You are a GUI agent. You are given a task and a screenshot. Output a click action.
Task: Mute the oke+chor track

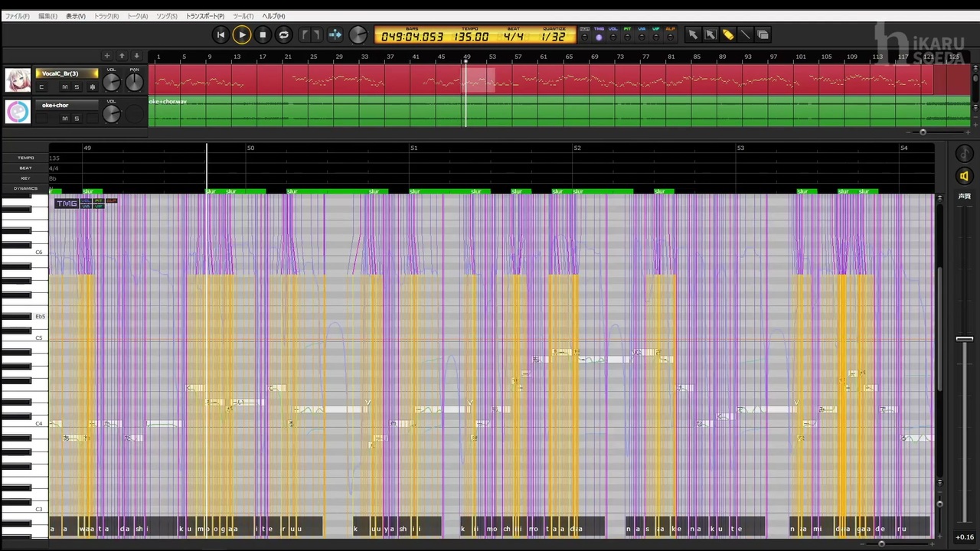click(x=65, y=118)
